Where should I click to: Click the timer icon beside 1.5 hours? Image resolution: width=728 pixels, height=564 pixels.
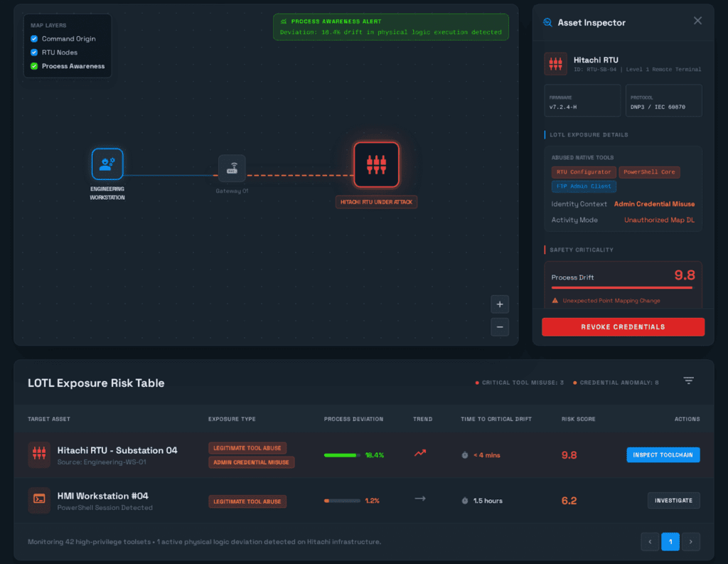point(465,501)
